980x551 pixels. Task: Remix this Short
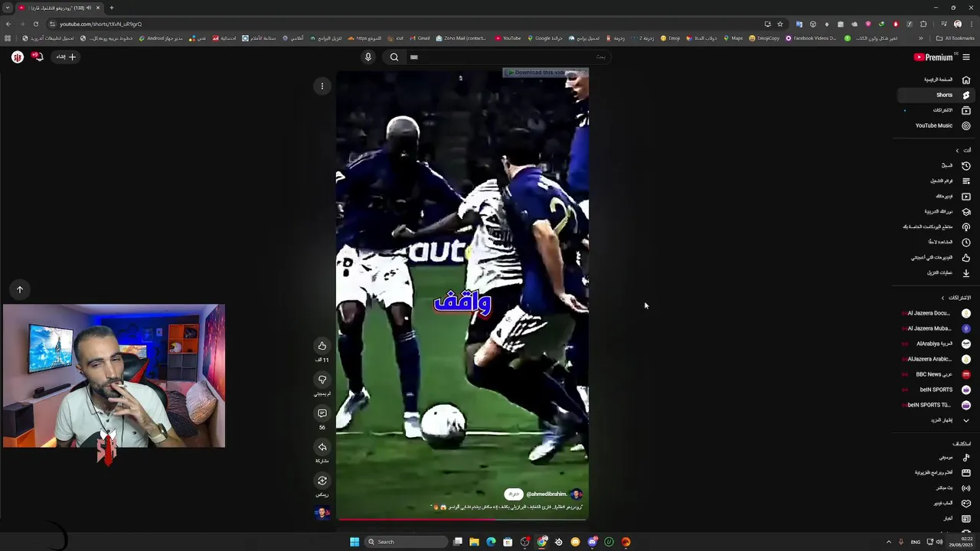click(x=322, y=481)
